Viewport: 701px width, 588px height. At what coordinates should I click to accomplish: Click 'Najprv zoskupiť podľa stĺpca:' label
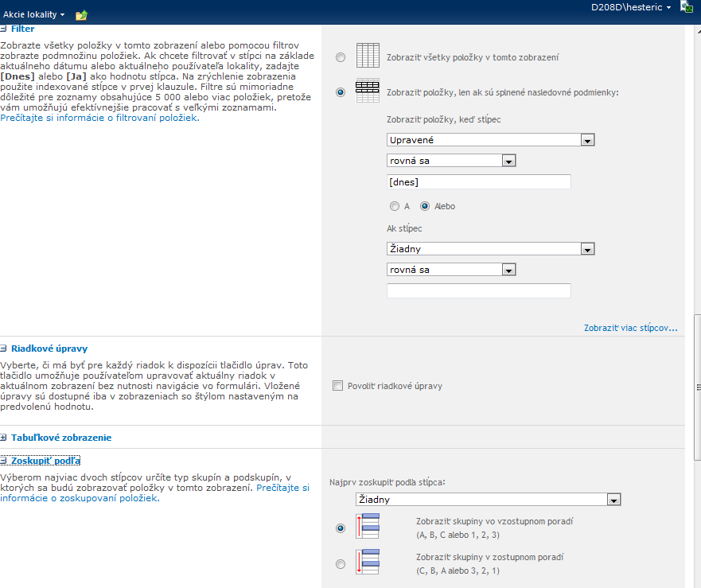click(x=387, y=482)
